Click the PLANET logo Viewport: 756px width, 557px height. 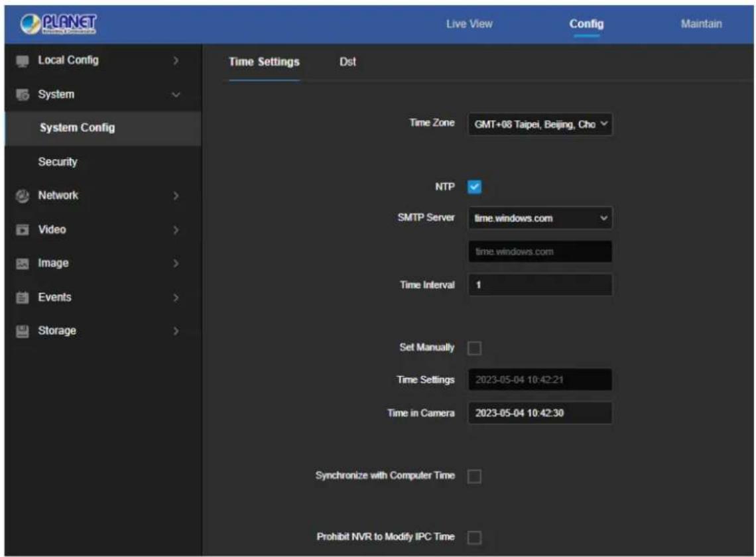point(58,24)
